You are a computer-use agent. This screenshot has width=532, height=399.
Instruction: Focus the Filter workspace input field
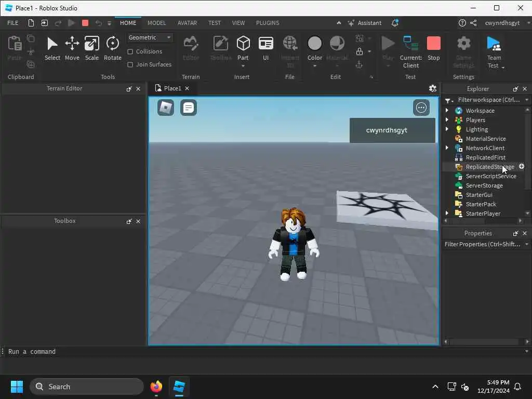coord(488,100)
